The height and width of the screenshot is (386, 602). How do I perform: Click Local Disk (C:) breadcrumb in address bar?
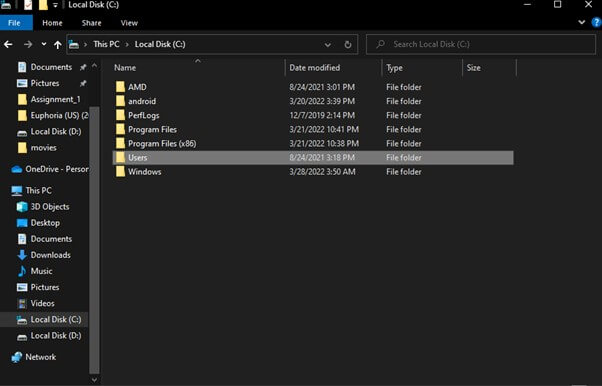coord(160,44)
